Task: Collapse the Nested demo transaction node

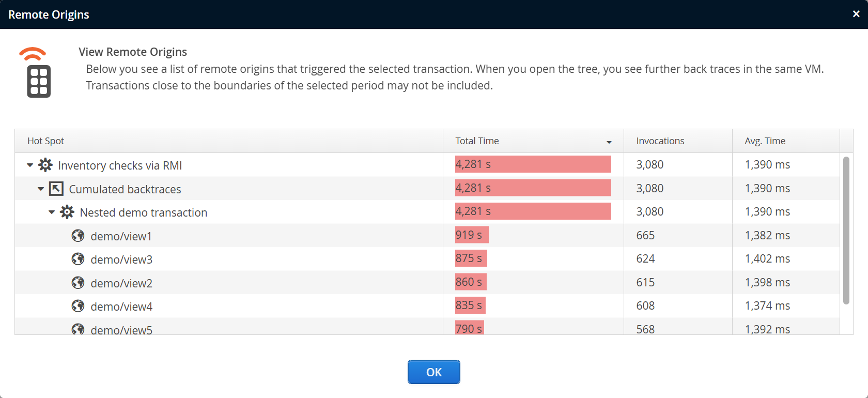Action: [52, 212]
